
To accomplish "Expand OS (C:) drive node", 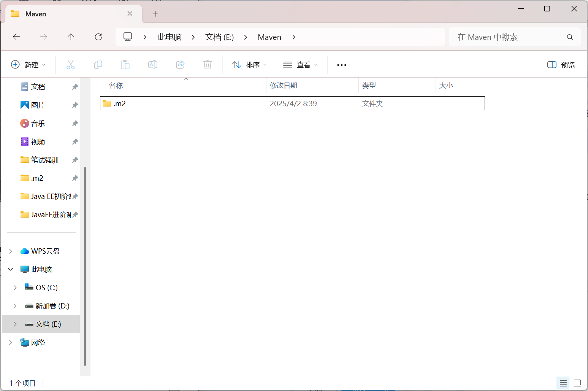I will 15,288.
